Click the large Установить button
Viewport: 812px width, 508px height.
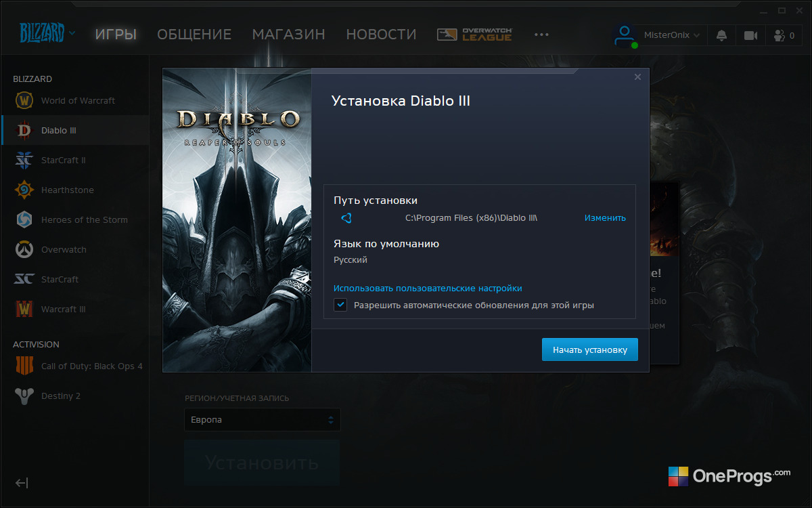click(x=262, y=463)
